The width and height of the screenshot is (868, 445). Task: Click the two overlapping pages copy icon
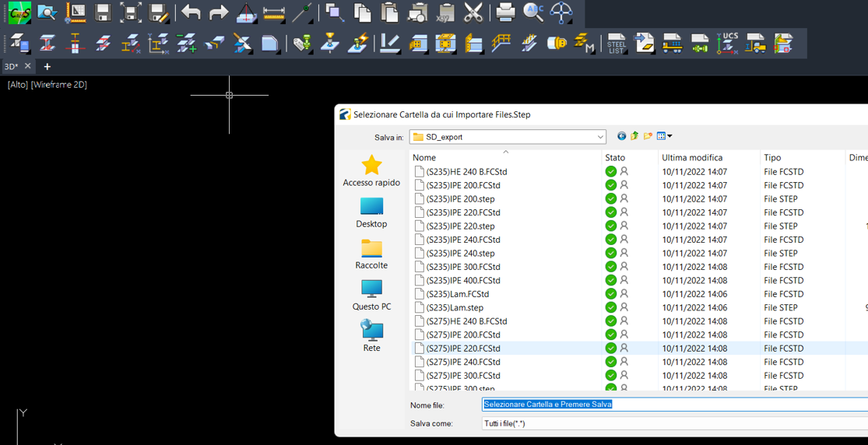[x=362, y=12]
